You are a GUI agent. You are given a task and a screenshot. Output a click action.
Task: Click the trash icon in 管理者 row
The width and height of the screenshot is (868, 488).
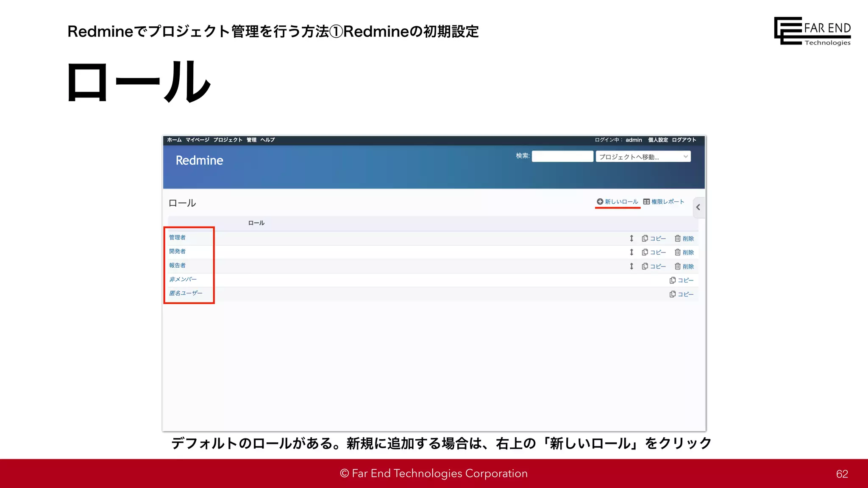(x=678, y=238)
